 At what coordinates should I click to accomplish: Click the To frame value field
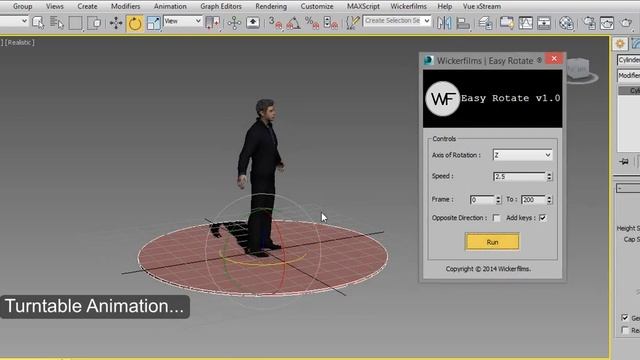click(x=533, y=200)
